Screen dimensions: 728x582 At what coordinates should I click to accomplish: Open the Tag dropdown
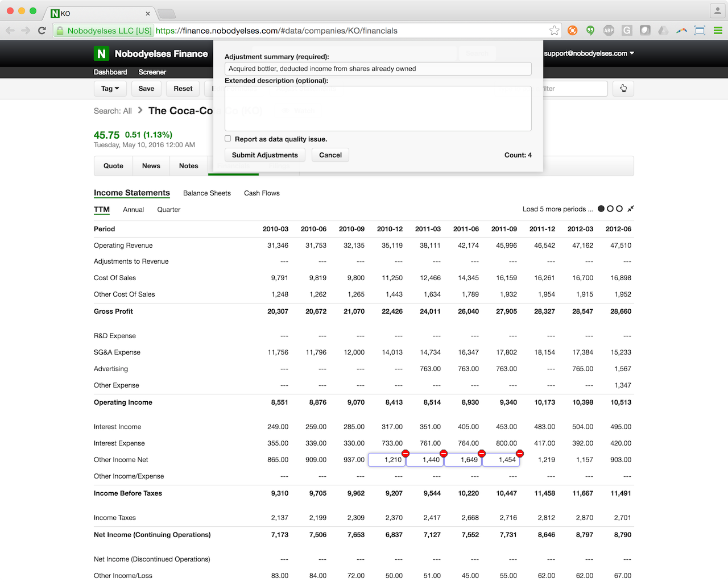pos(110,89)
